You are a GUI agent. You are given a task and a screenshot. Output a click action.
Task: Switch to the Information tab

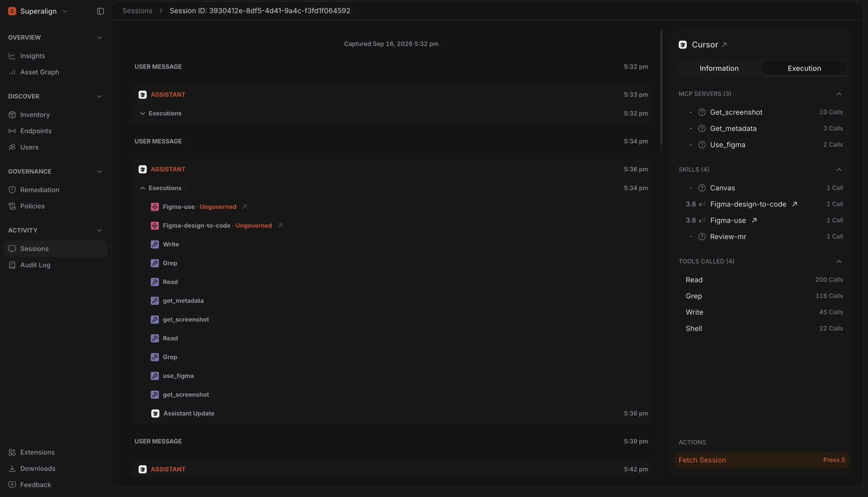[719, 69]
